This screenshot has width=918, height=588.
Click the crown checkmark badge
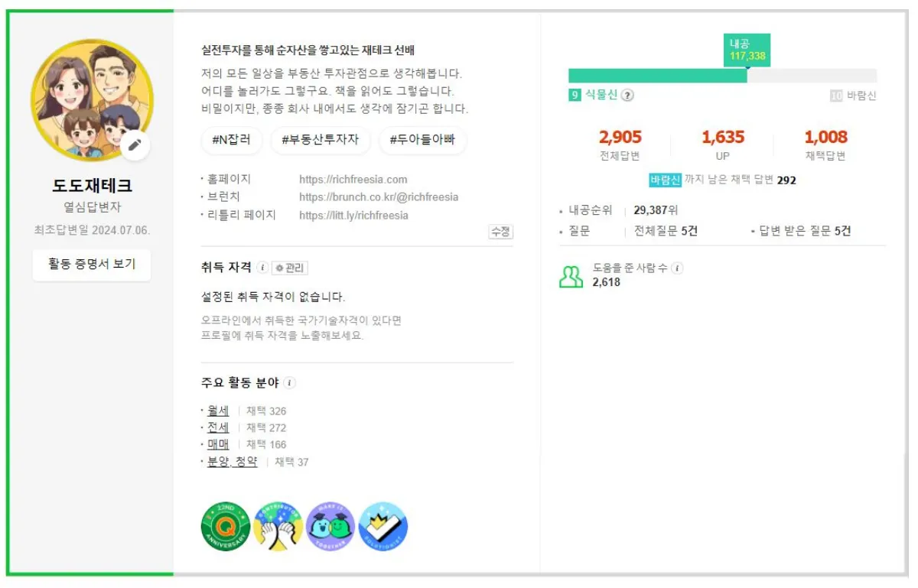(382, 526)
